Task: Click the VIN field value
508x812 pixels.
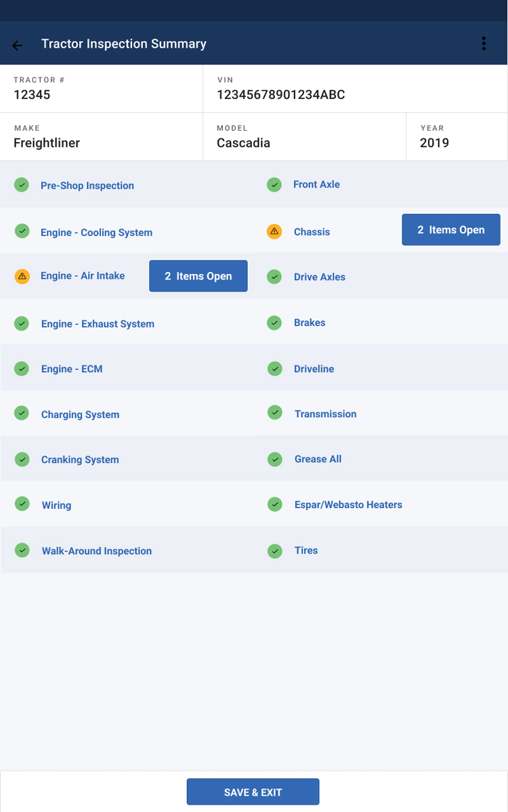Action: tap(280, 95)
